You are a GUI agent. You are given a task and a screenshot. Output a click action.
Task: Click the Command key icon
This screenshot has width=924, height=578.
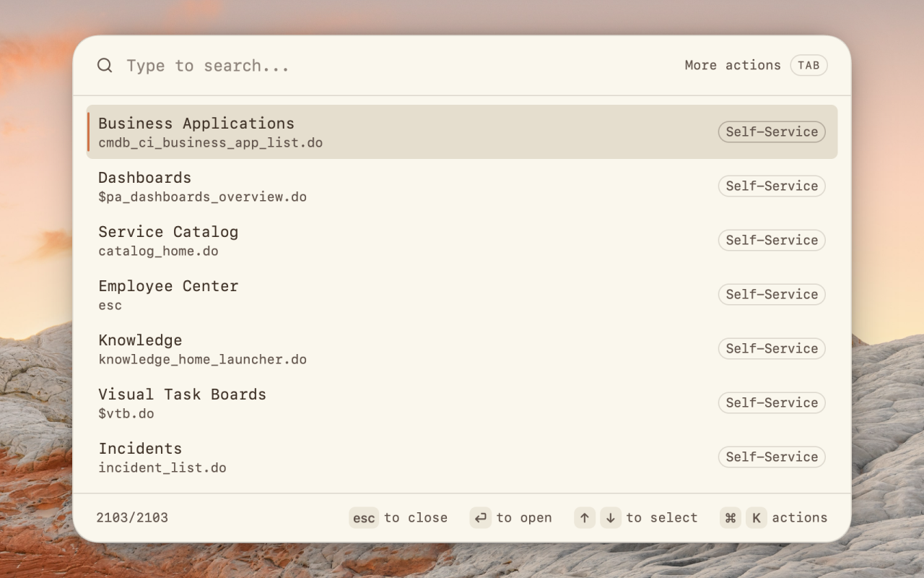(731, 518)
